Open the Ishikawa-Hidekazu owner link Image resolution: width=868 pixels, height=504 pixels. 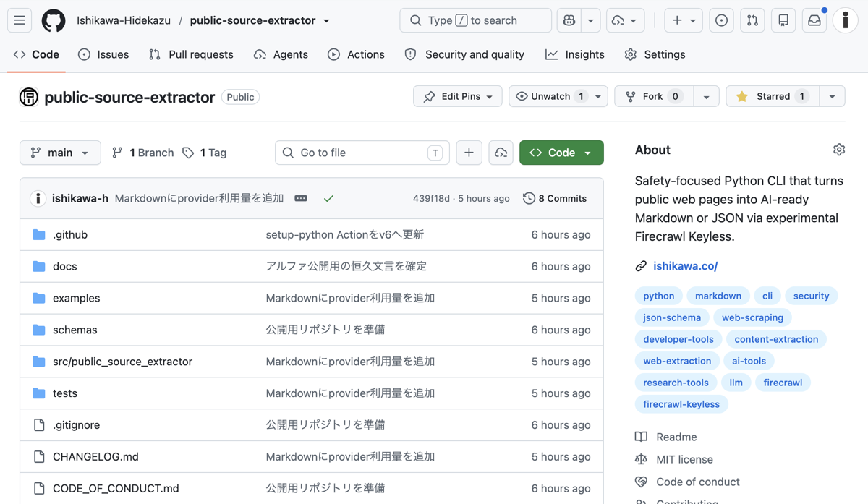(124, 20)
